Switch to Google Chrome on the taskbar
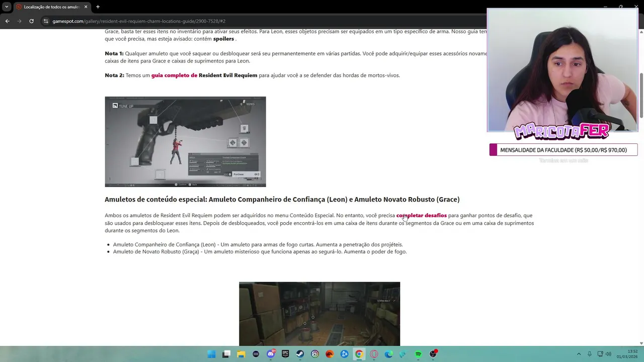Viewport: 644px width, 362px height. [359, 354]
